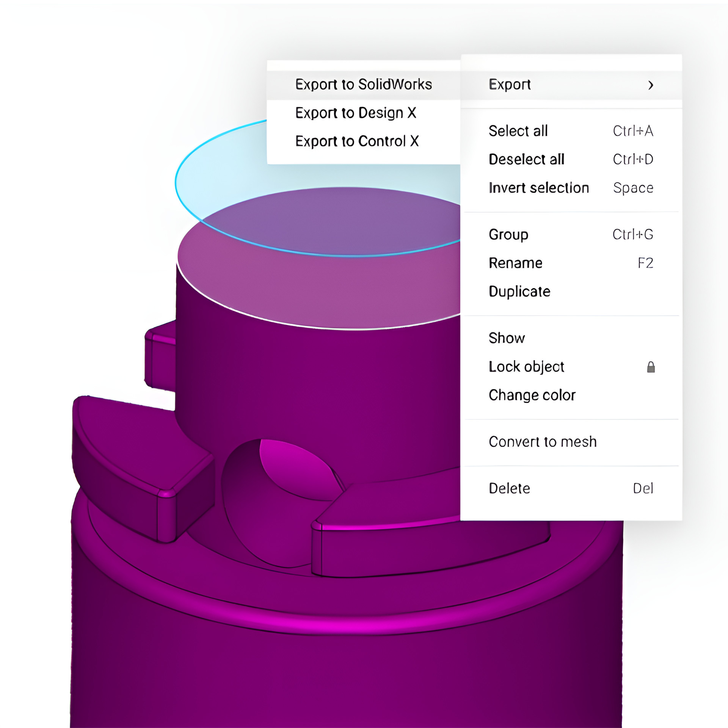Select Convert to mesh

tap(542, 442)
